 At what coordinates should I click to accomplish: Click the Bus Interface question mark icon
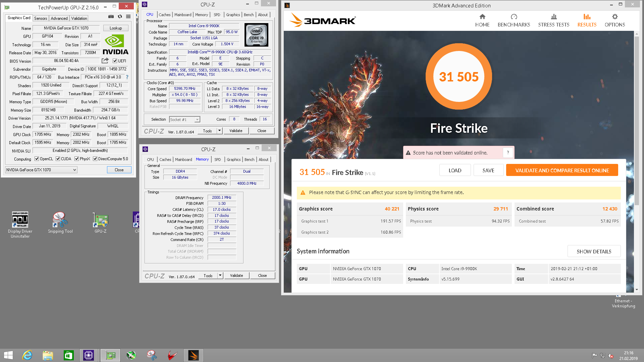point(127,77)
